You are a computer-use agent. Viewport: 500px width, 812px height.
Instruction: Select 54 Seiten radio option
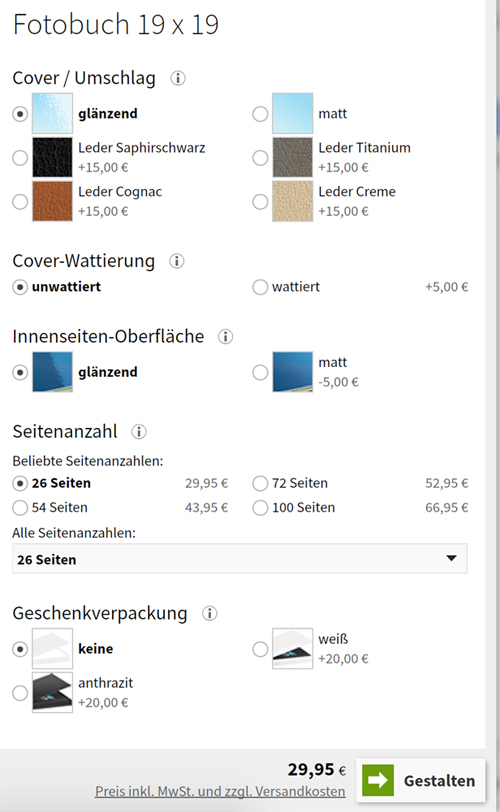tap(20, 508)
